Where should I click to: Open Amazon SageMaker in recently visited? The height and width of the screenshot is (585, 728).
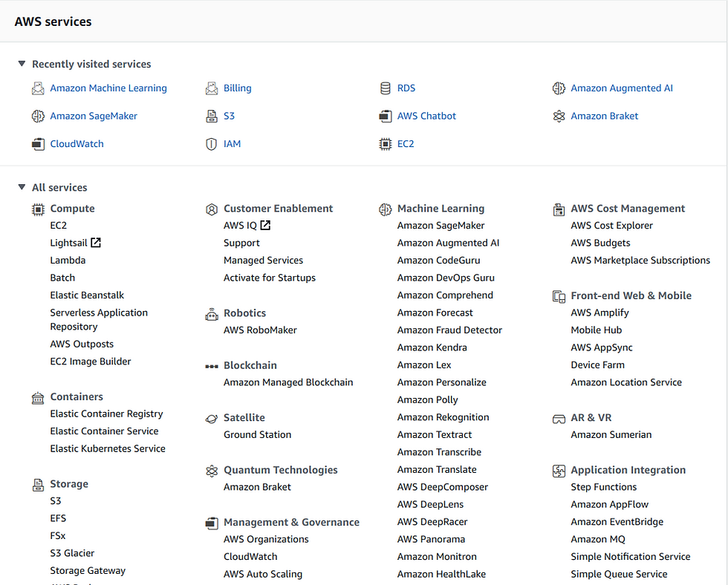click(94, 116)
